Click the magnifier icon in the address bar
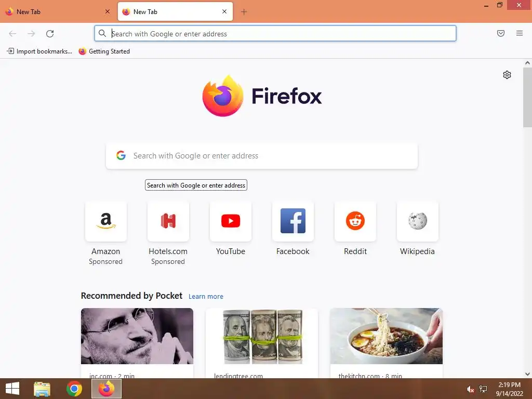Screen dimensions: 532x399 click(102, 33)
